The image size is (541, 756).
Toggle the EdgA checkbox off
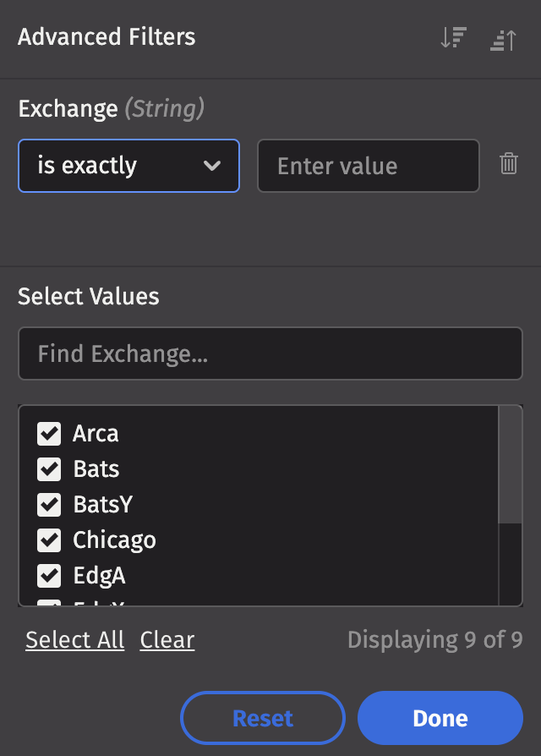click(49, 576)
